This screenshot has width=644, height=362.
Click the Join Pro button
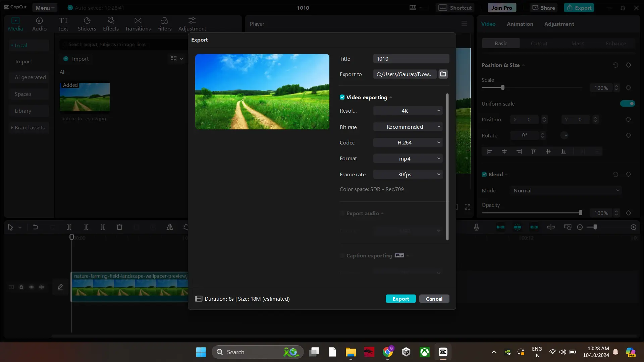502,8
